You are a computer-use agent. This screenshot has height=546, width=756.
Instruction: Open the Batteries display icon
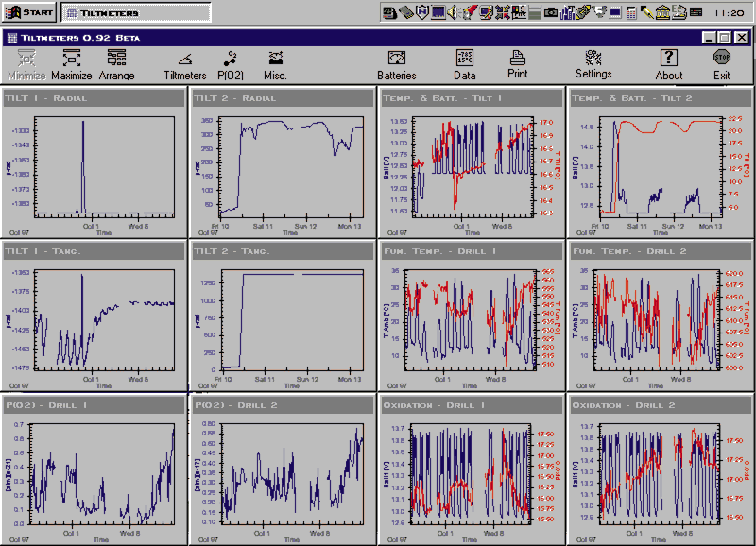coord(396,64)
